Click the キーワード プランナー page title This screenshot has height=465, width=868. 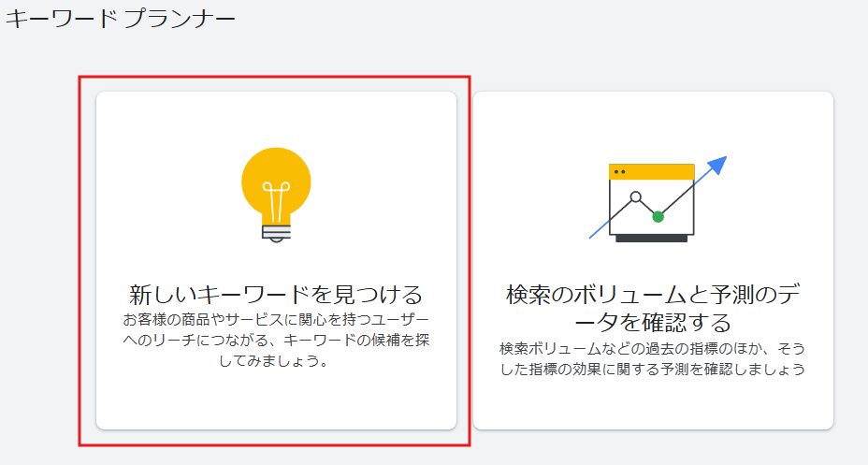pos(121,18)
